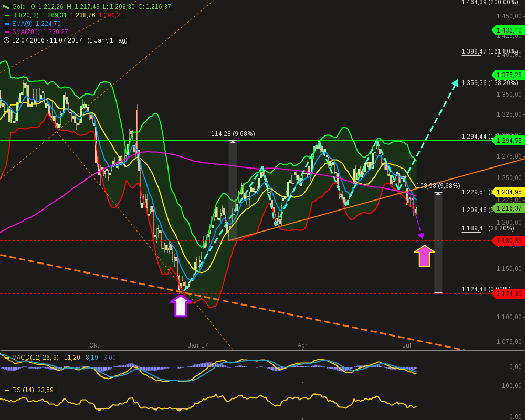This screenshot has width=525, height=420.
Task: Click the 1.294,55 price tag on the axis
Action: [x=507, y=141]
